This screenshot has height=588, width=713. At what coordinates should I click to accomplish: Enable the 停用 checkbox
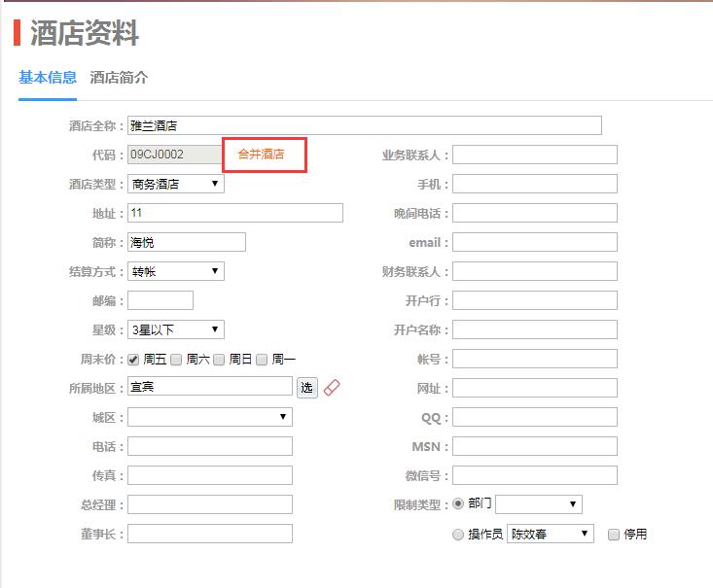[613, 534]
